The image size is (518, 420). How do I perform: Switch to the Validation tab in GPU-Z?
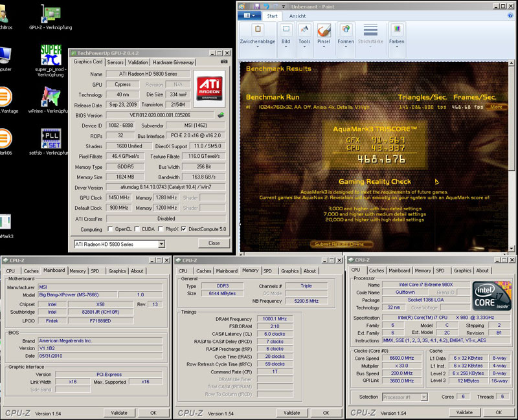pyautogui.click(x=138, y=62)
